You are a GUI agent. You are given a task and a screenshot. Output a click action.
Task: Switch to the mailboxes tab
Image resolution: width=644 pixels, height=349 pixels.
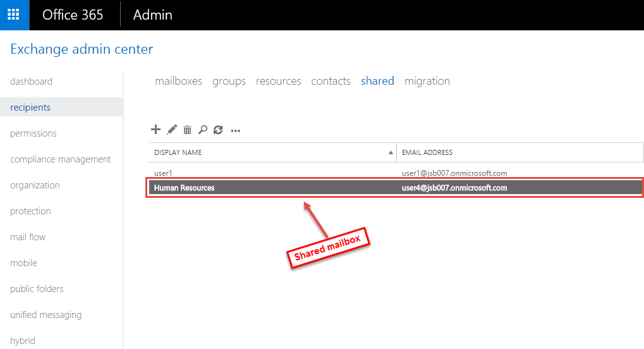pyautogui.click(x=178, y=81)
